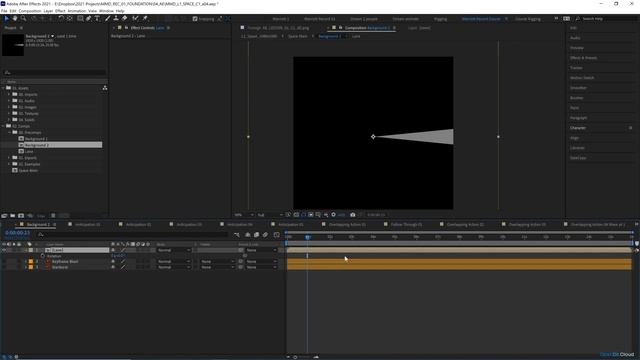Click the frame blending icon in timeline
This screenshot has height=360, width=640.
(256, 235)
